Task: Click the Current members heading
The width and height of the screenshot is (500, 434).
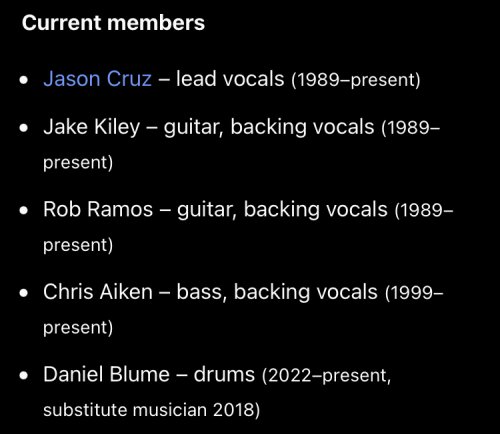Action: pyautogui.click(x=113, y=23)
